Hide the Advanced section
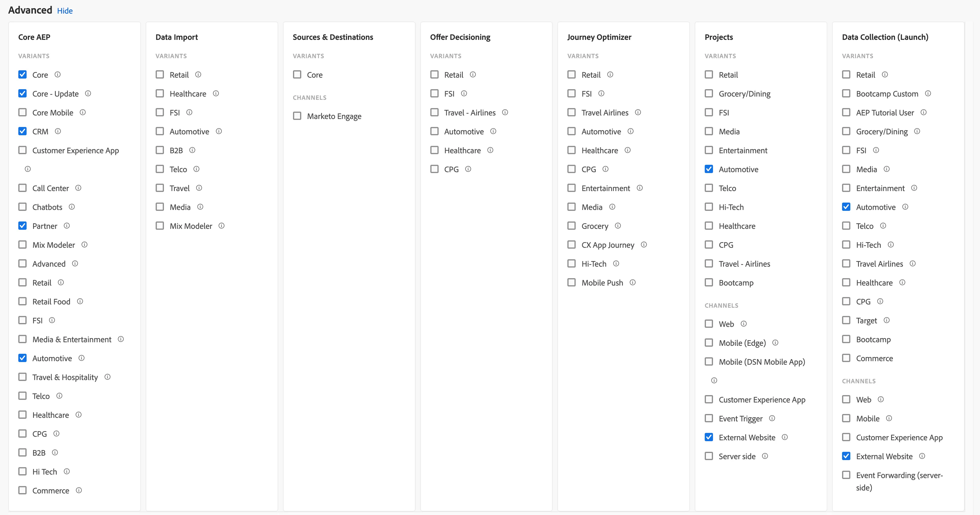The width and height of the screenshot is (980, 515). [x=65, y=11]
